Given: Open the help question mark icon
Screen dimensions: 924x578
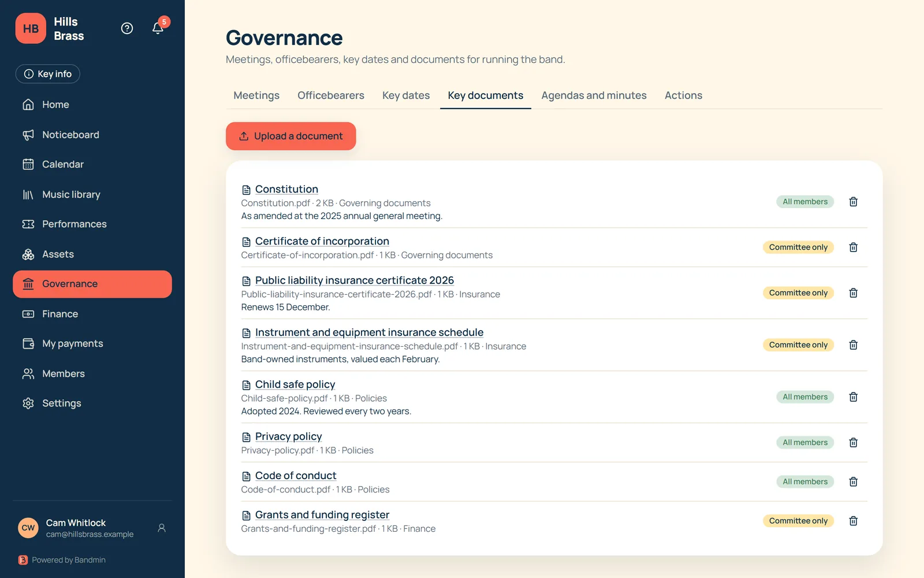Looking at the screenshot, I should click(x=127, y=28).
